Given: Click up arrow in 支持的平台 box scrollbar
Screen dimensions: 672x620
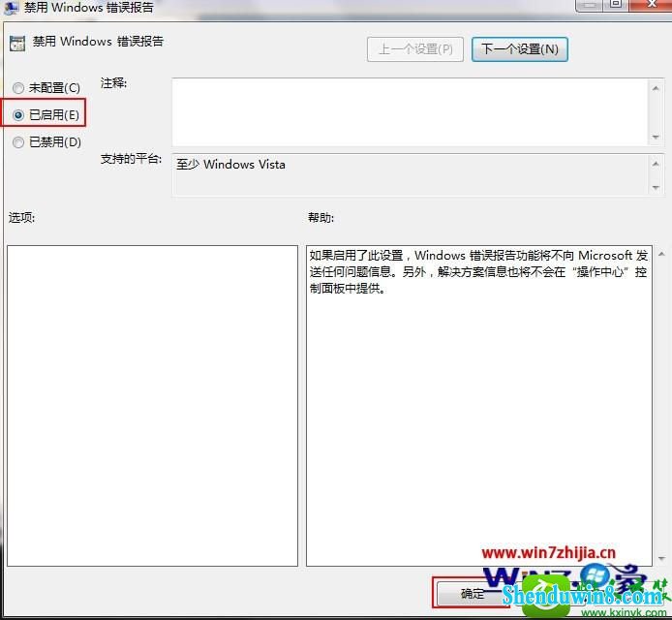Looking at the screenshot, I should point(656,164).
